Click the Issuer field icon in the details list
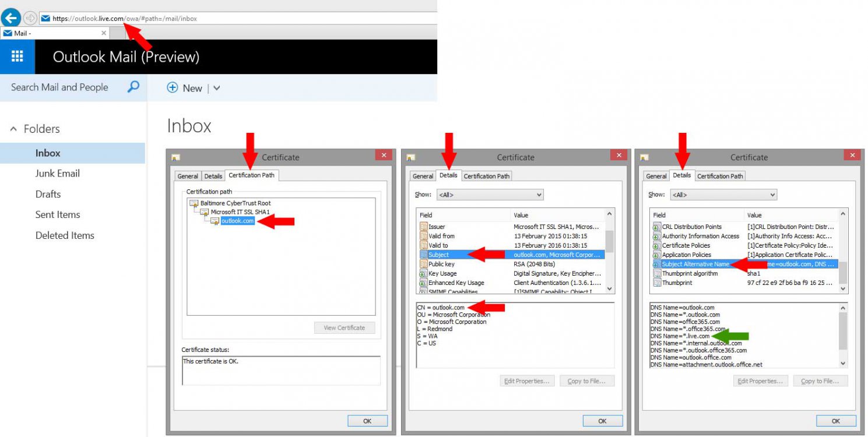 (x=424, y=227)
